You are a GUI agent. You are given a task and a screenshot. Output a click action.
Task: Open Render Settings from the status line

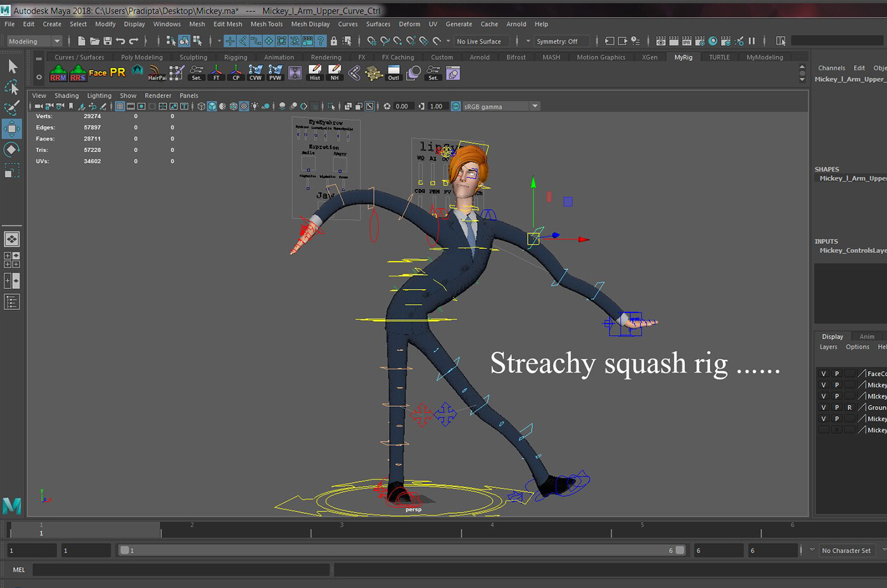point(699,41)
